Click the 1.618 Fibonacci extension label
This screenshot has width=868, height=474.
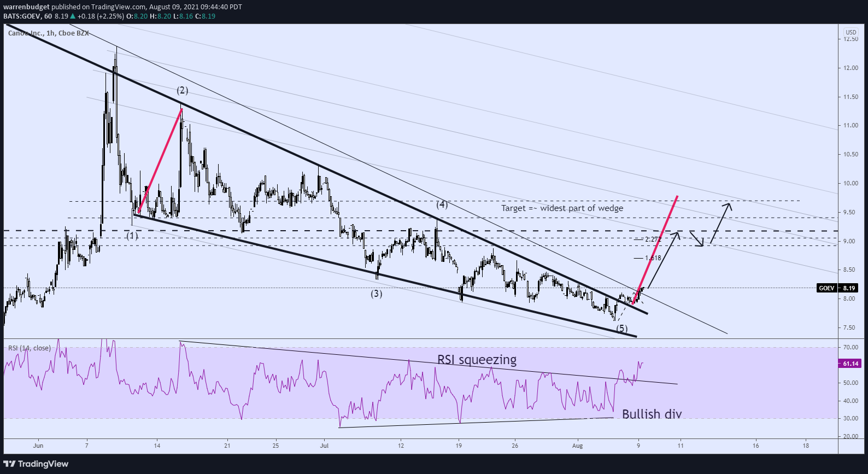(x=653, y=258)
